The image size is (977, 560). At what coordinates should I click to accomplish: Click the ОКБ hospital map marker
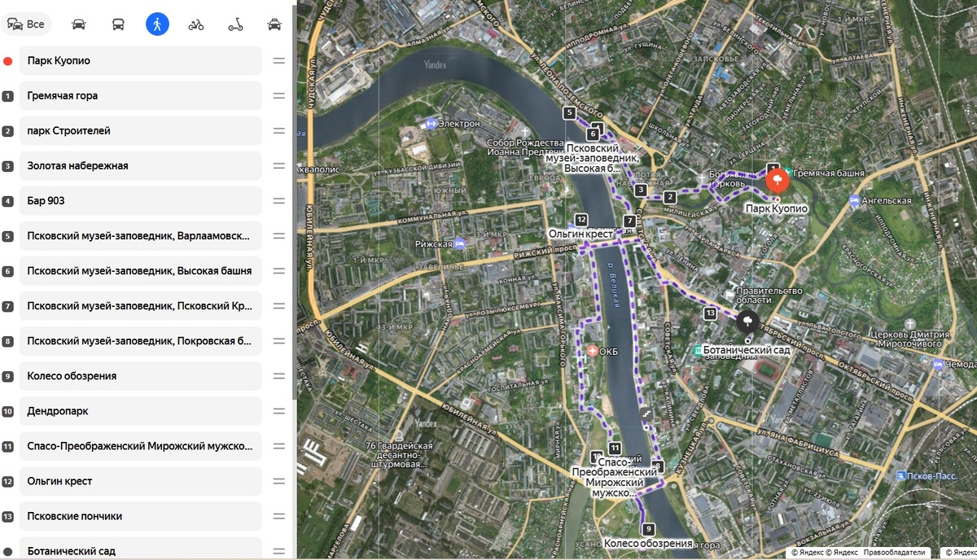click(x=592, y=350)
